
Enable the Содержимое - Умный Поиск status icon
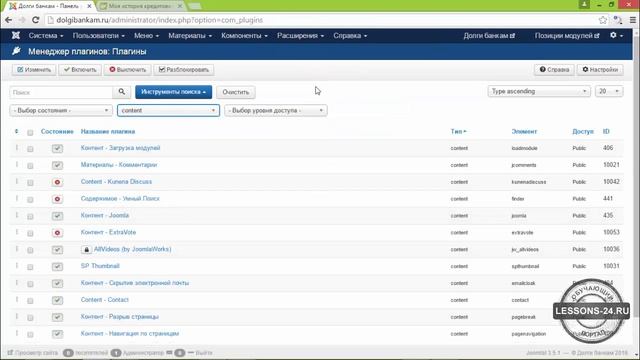tap(57, 199)
